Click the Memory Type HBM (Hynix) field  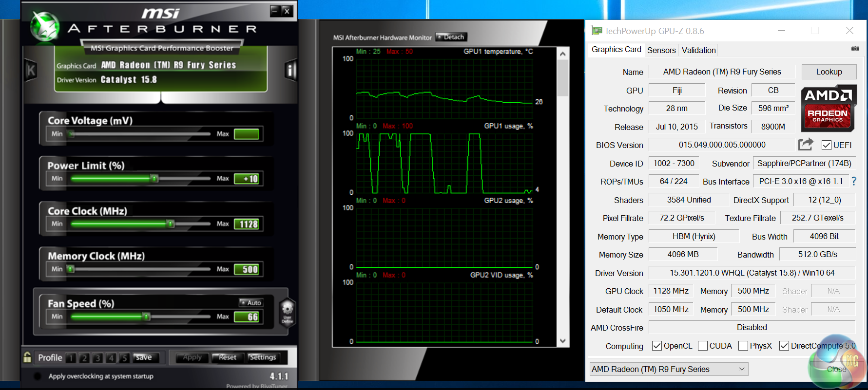pyautogui.click(x=694, y=236)
